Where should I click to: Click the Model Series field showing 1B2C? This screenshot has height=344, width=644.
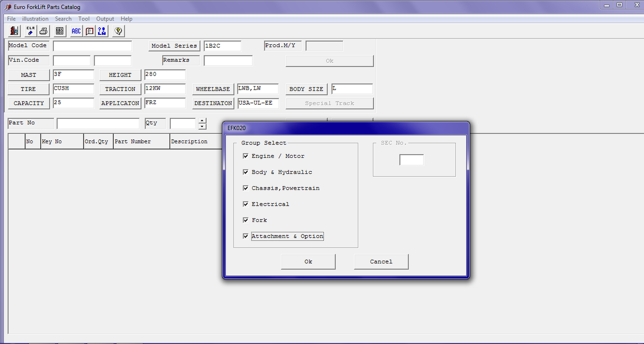(222, 46)
